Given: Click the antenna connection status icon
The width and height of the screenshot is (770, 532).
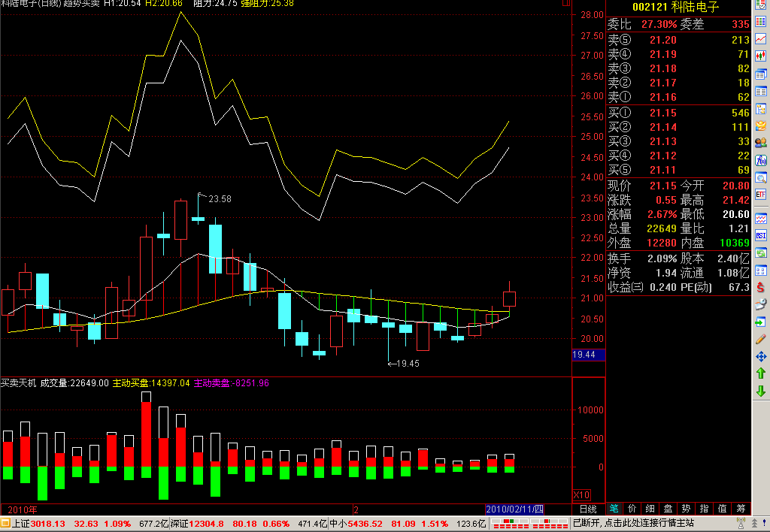Looking at the screenshot, I should point(741,524).
